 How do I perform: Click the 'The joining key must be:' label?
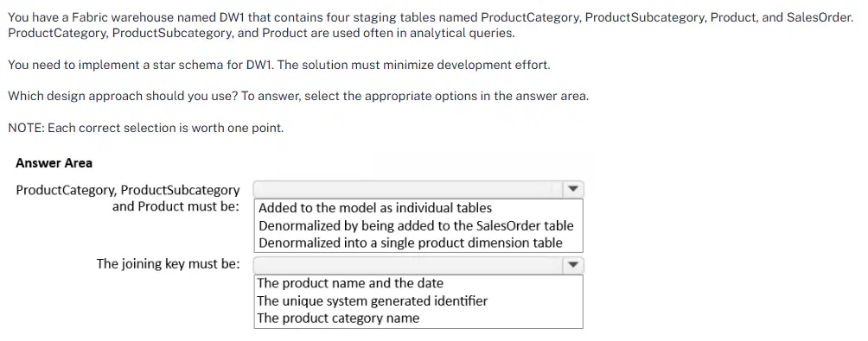point(169,263)
